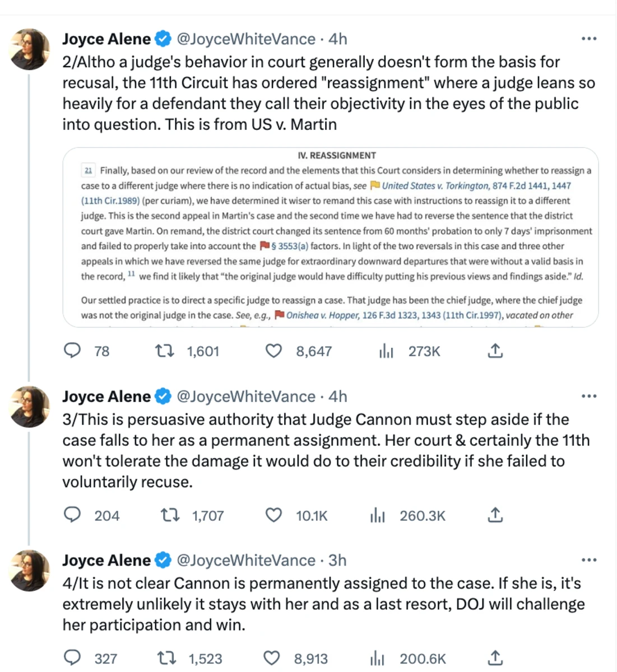Open the more options menu on tweet 4
This screenshot has height=672, width=617.
pos(589,560)
